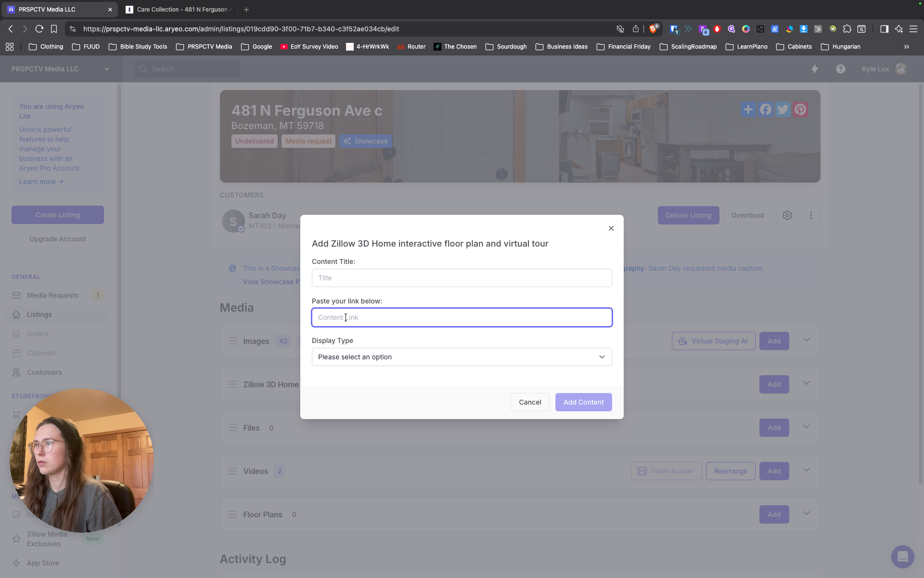Open the Display Type dropdown
This screenshot has width=924, height=578.
coord(462,357)
